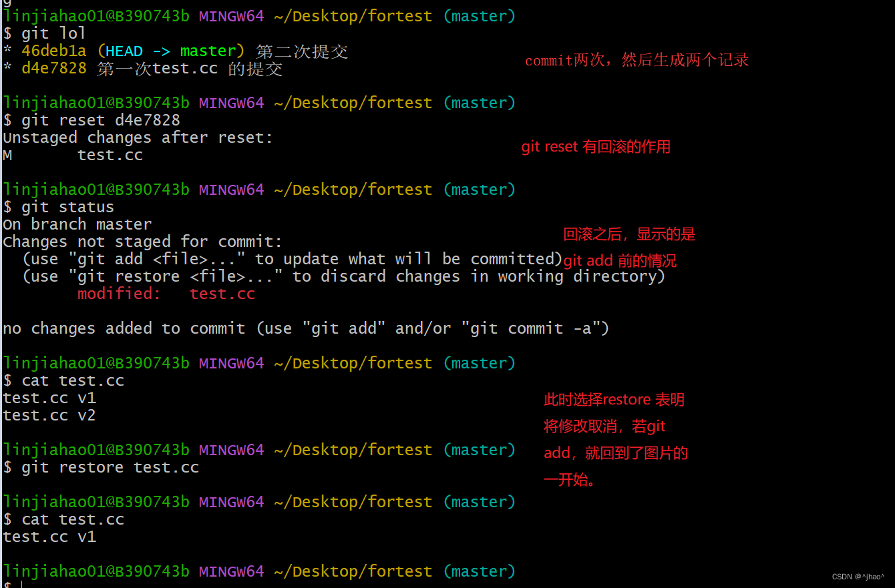The height and width of the screenshot is (588, 895).
Task: Click the 'git status' command line
Action: click(58, 207)
